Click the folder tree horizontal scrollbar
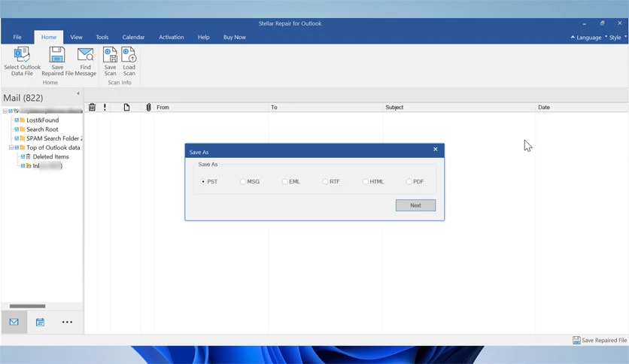This screenshot has width=629, height=364. 27,306
